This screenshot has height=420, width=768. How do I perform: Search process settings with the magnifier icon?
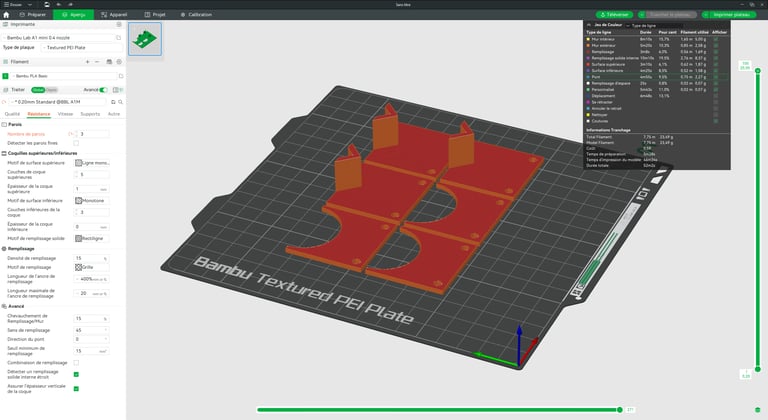click(120, 102)
